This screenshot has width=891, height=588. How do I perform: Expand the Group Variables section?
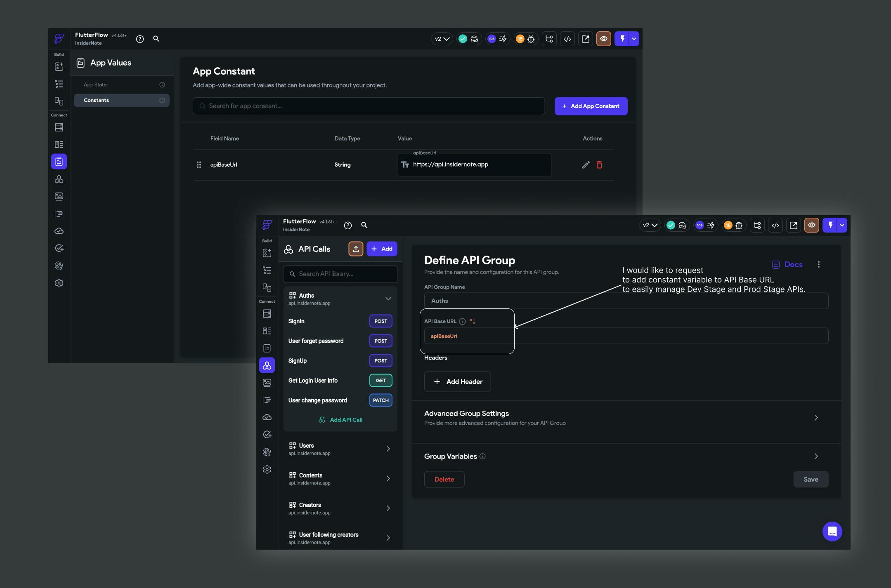coord(816,456)
